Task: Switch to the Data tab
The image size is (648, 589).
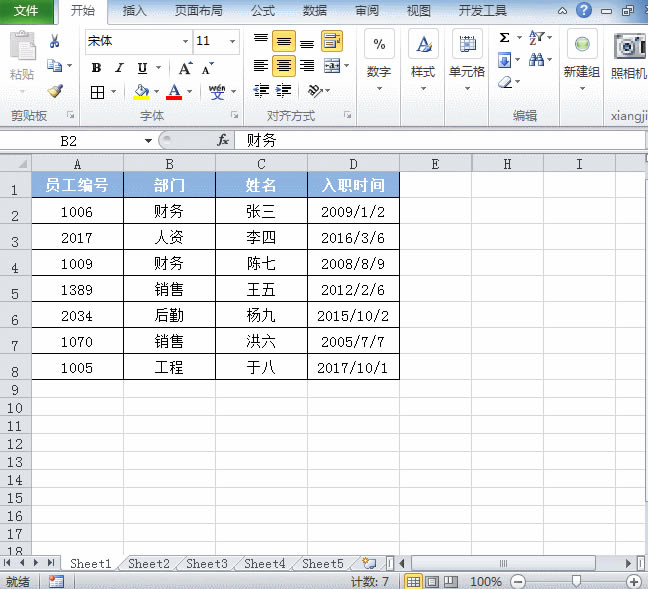Action: pos(314,11)
